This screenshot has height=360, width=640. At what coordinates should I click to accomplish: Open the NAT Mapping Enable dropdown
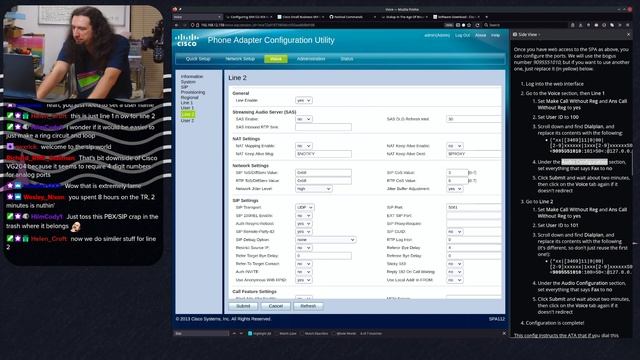click(x=304, y=146)
